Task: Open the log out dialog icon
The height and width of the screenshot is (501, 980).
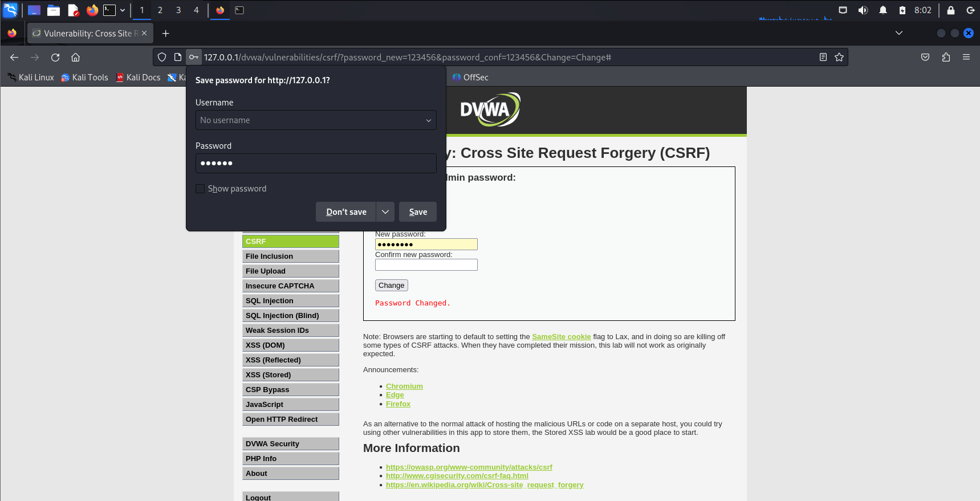Action: pos(970,10)
